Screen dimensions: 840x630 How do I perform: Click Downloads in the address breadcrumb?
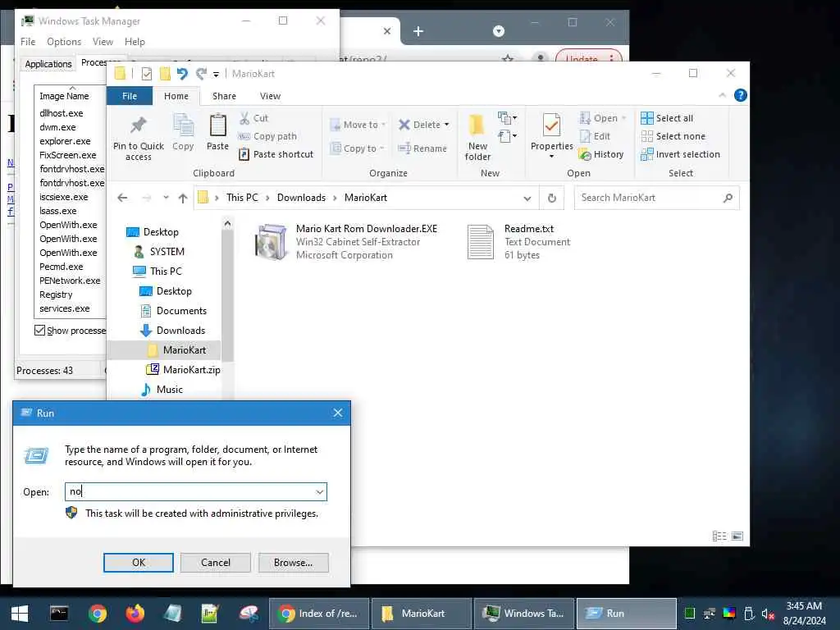coord(301,198)
